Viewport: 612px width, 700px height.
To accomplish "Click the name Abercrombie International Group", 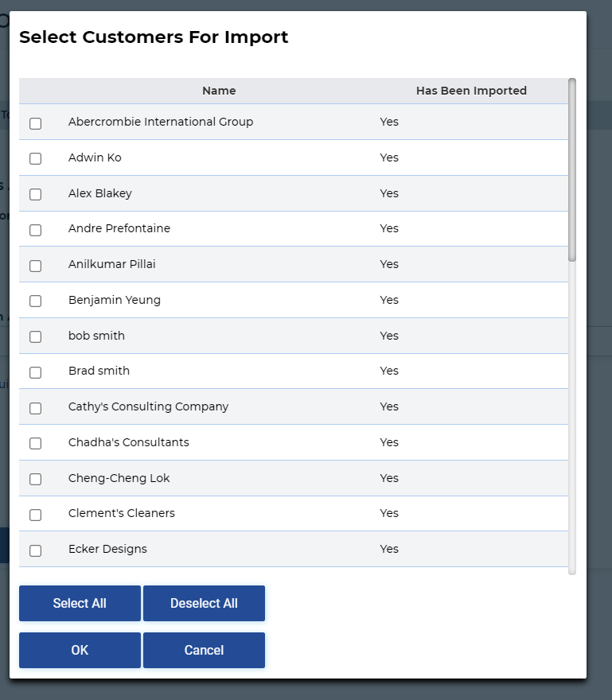I will coord(161,122).
